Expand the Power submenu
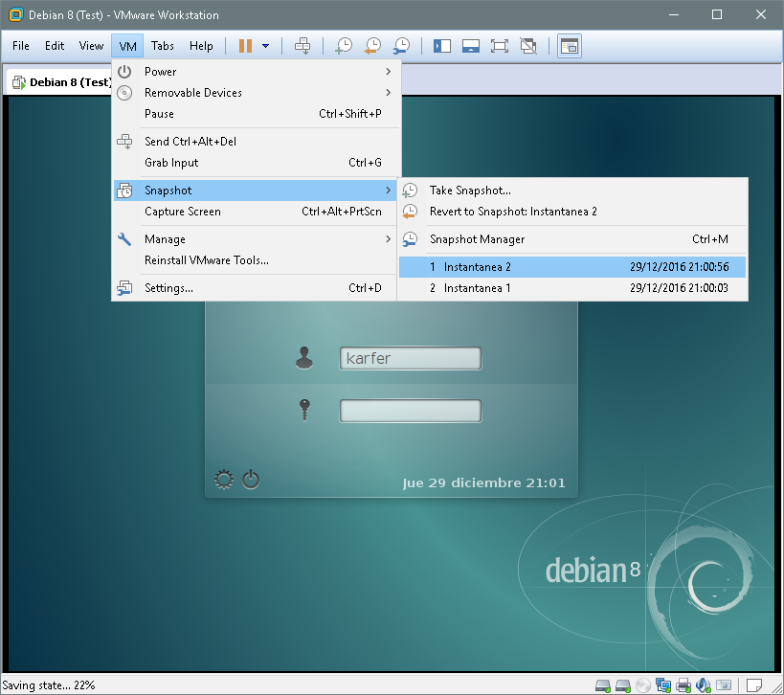This screenshot has width=784, height=695. [256, 72]
